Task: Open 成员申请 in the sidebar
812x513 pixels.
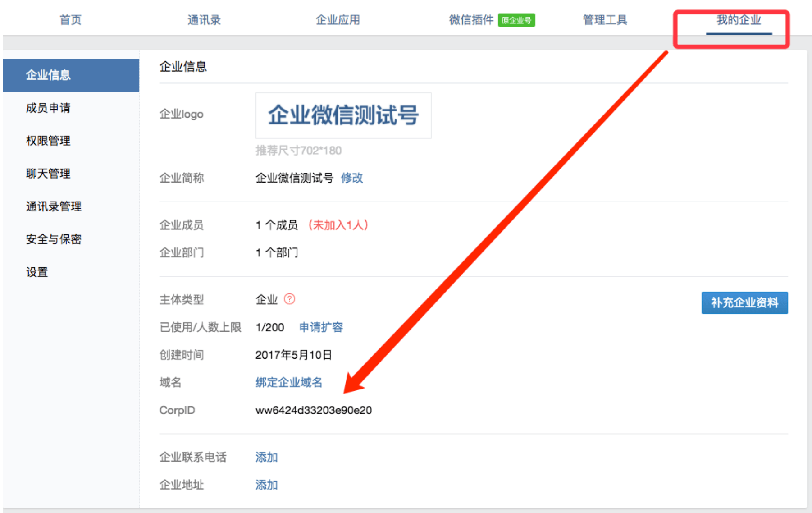Action: [x=48, y=108]
